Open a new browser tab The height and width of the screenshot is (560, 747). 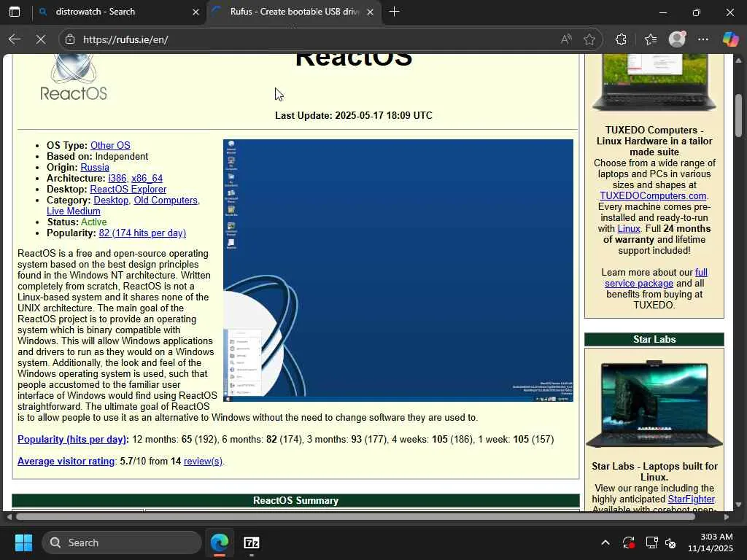point(394,12)
